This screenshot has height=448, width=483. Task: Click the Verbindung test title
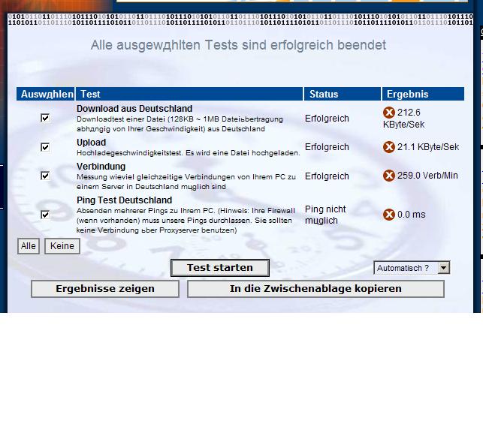click(101, 167)
